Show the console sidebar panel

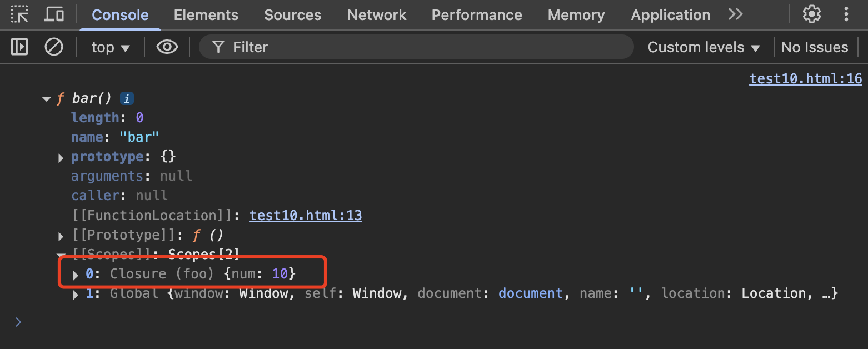19,47
